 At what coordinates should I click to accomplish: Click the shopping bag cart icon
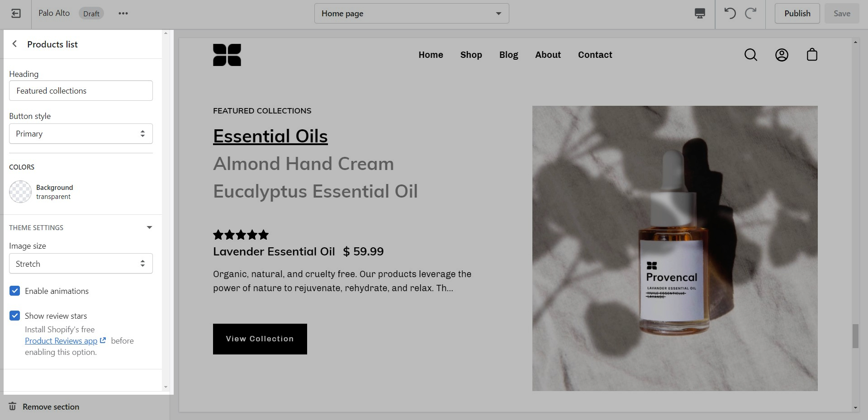[812, 55]
